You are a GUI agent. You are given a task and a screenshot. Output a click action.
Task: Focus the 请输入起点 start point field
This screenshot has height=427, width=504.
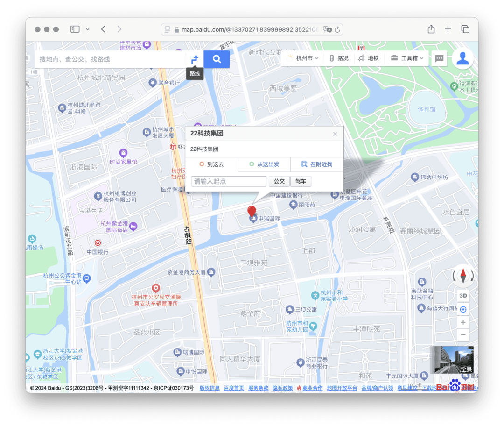point(229,181)
